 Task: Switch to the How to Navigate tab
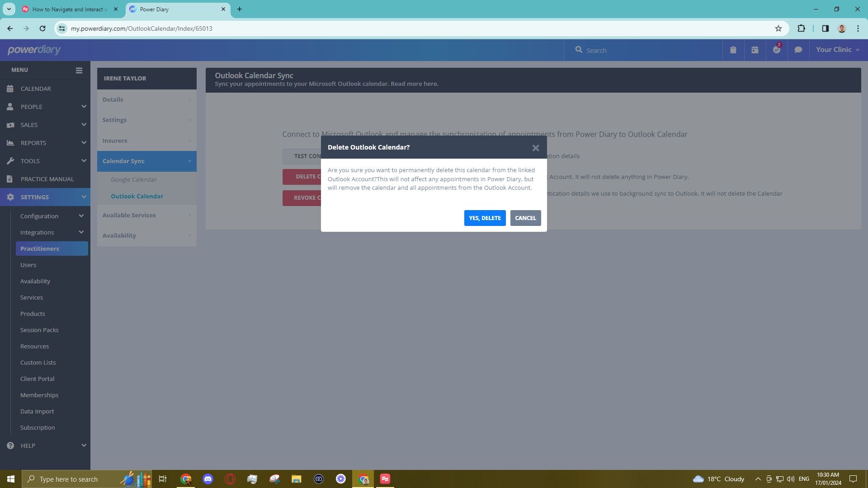click(x=70, y=9)
